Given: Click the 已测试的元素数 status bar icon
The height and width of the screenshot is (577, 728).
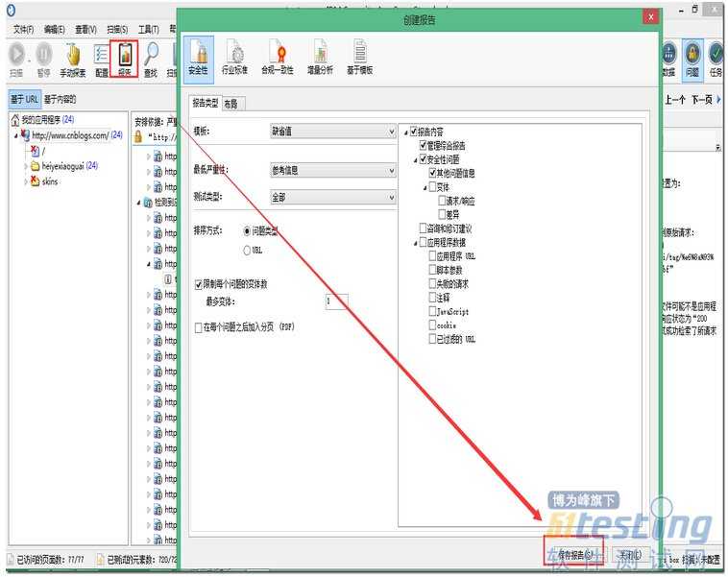Looking at the screenshot, I should click(x=100, y=560).
